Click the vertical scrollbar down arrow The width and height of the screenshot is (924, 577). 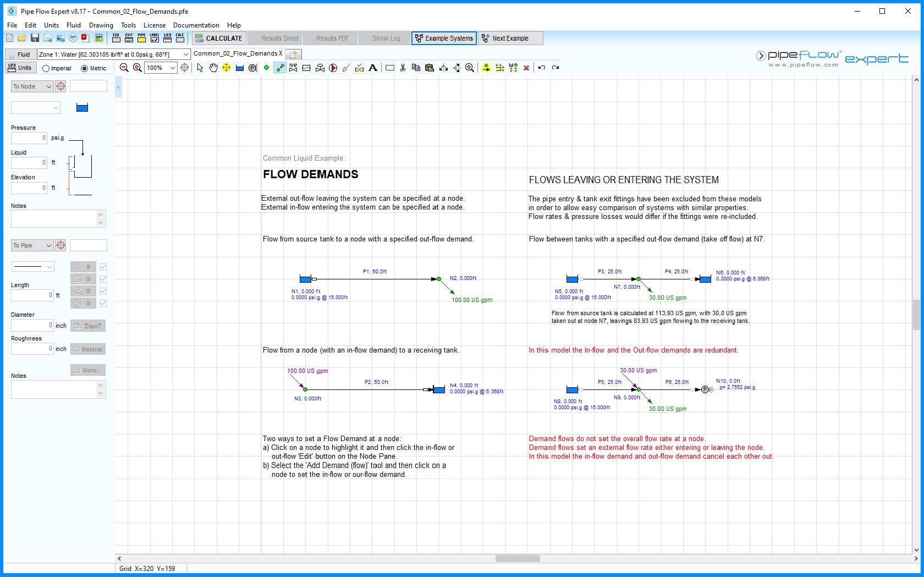click(x=916, y=549)
